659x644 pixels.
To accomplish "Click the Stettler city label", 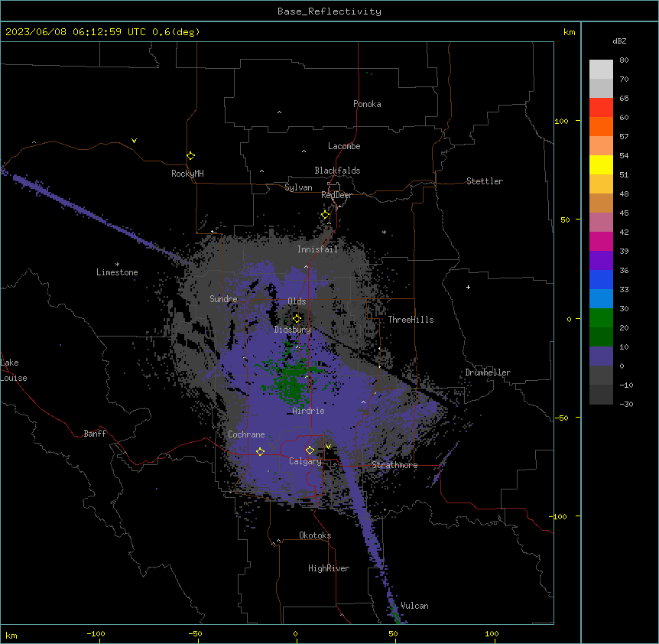I will click(x=485, y=181).
